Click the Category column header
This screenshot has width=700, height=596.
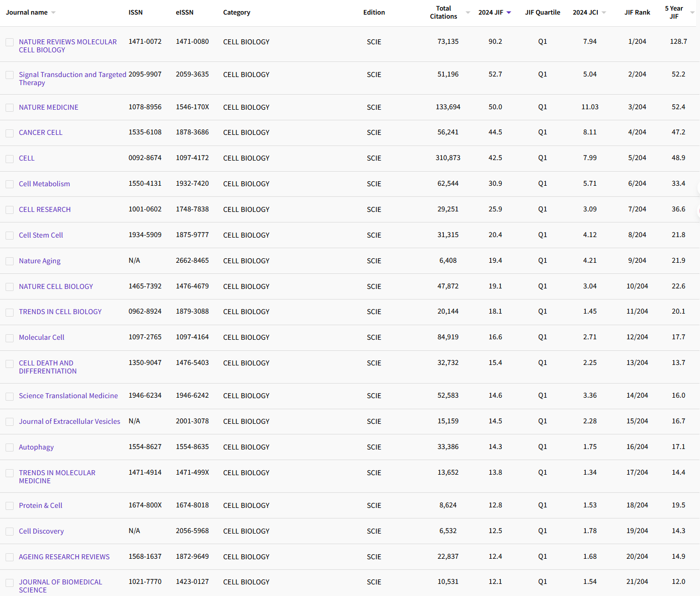click(x=237, y=13)
